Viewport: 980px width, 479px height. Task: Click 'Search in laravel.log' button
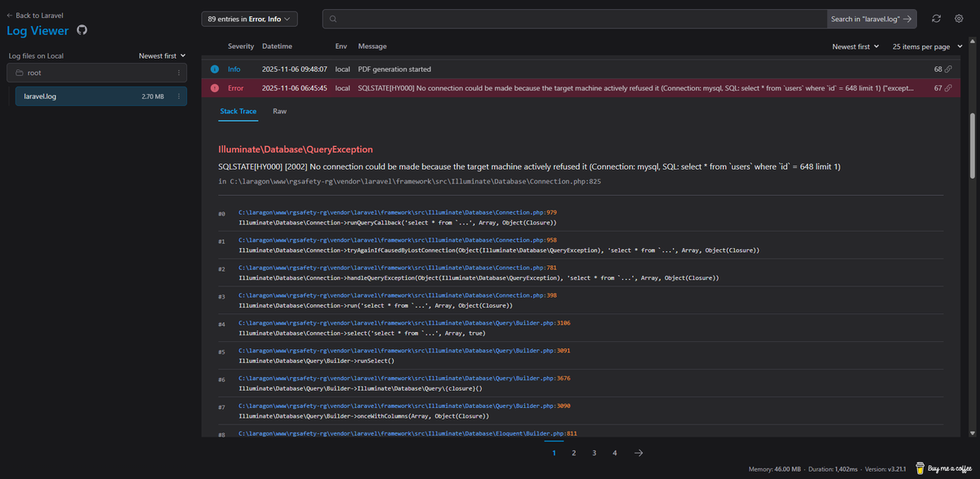tap(871, 19)
